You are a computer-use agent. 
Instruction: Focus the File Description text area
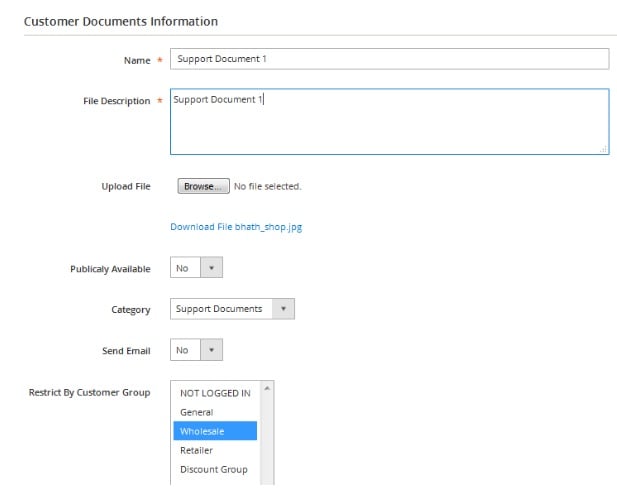[x=390, y=122]
